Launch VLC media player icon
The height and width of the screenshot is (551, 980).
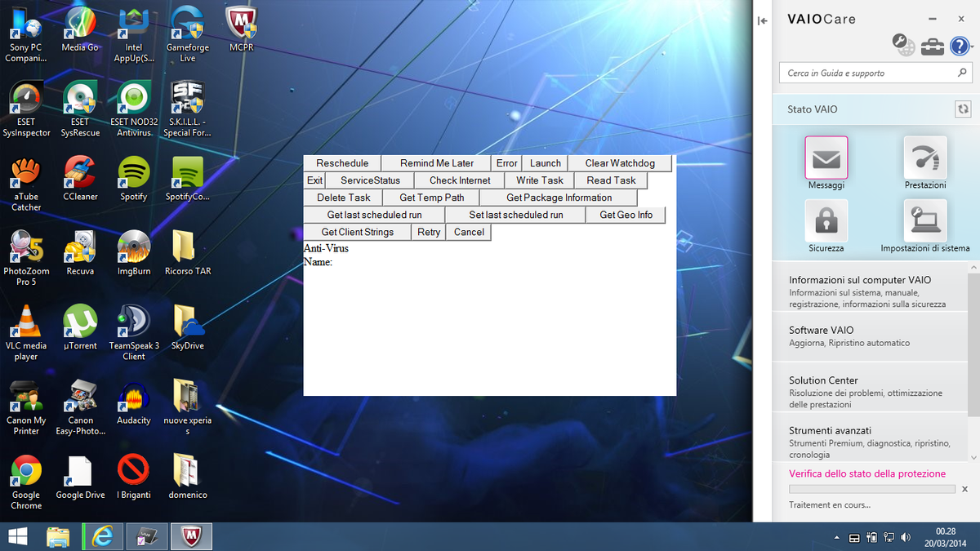(x=26, y=332)
